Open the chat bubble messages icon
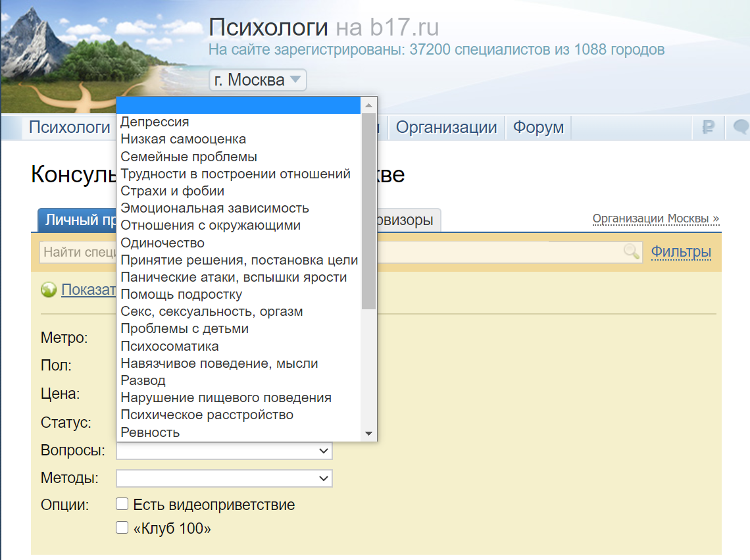The width and height of the screenshot is (750, 560). tap(741, 128)
